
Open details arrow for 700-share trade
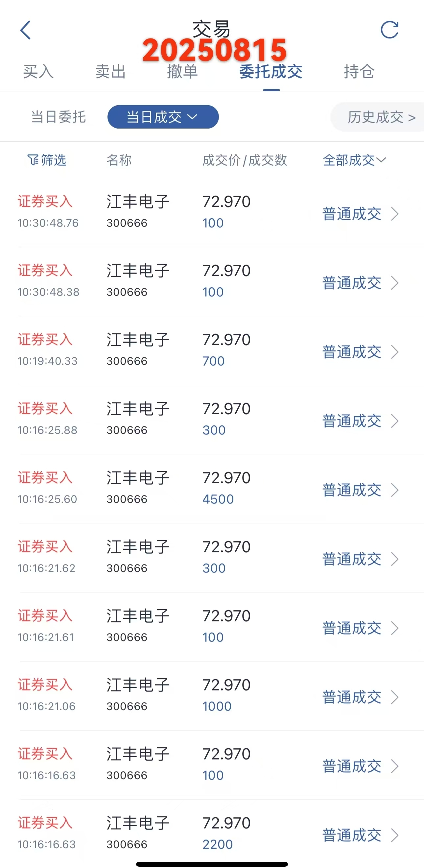[x=395, y=352]
